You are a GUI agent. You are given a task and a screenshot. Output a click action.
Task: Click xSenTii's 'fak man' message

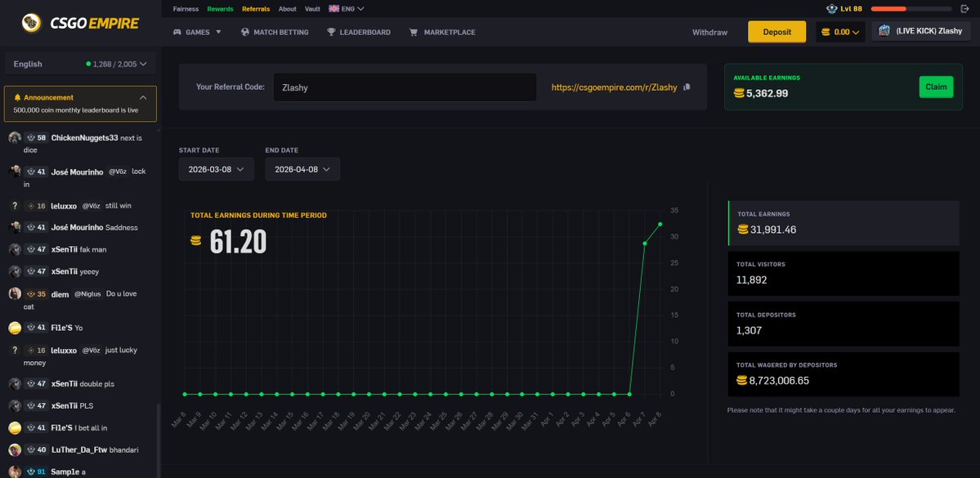[93, 249]
